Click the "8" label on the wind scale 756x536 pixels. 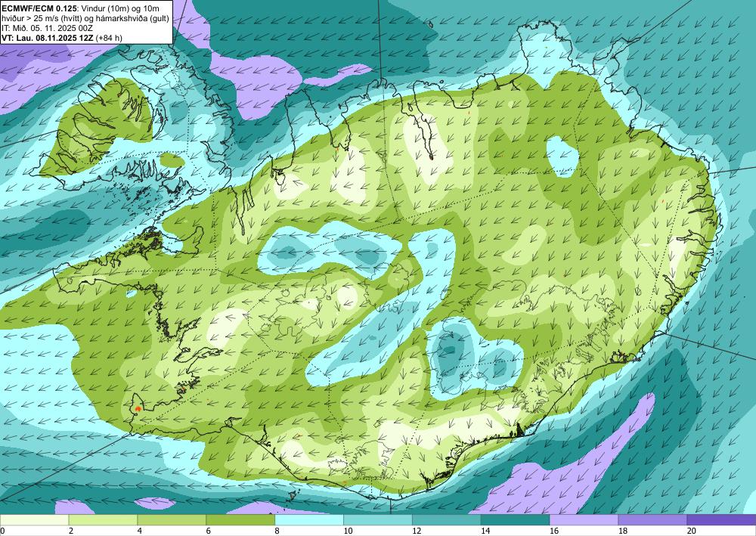277,531
